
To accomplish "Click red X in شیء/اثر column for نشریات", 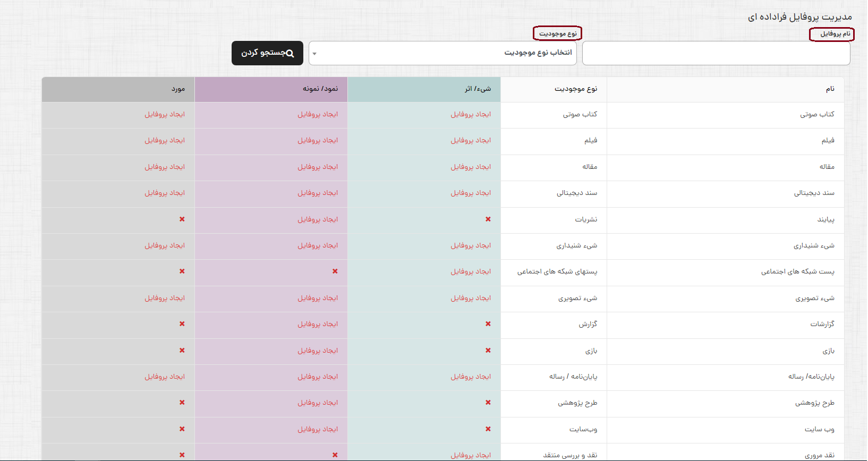I will pos(488,219).
